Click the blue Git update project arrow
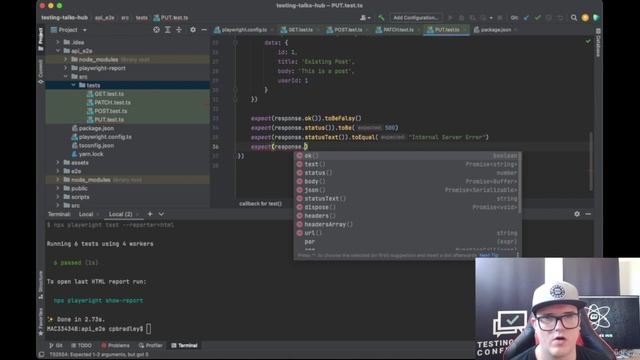This screenshot has height=360, width=640. point(527,18)
